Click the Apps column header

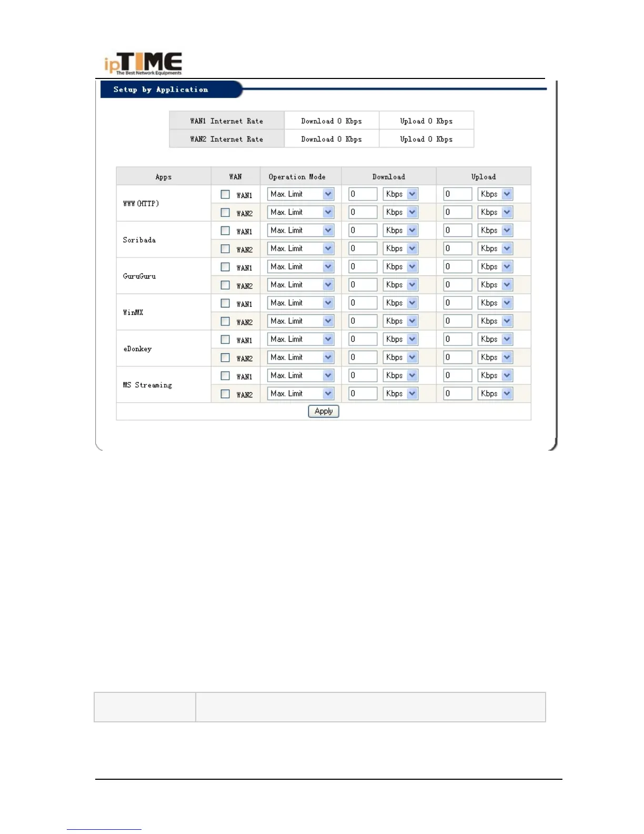(x=164, y=177)
